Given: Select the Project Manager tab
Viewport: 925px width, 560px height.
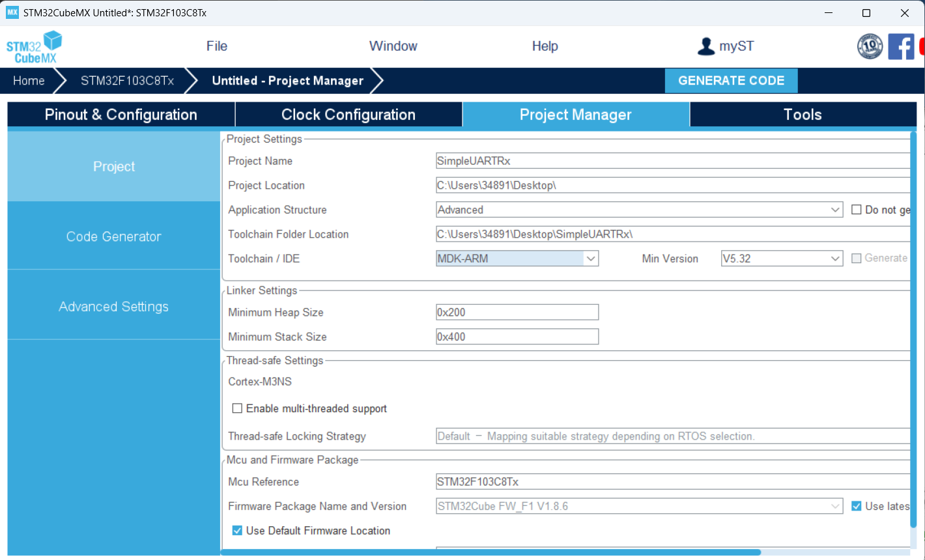Looking at the screenshot, I should [576, 115].
